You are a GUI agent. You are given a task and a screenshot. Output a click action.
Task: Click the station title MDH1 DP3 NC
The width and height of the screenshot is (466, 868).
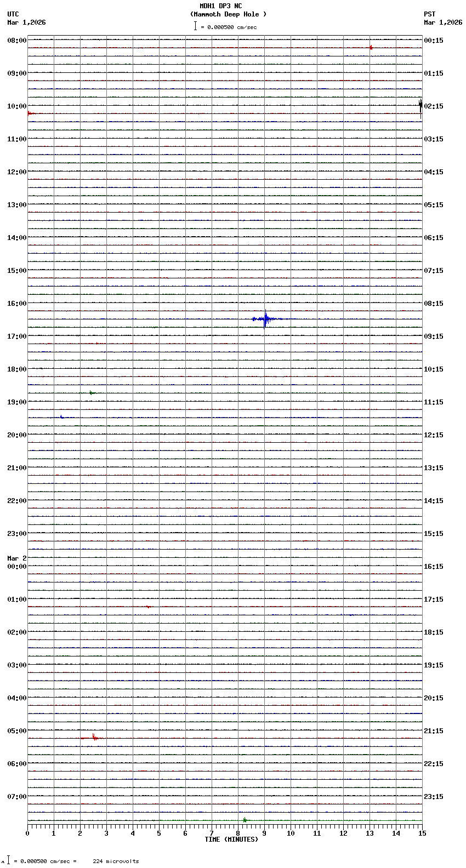pos(220,6)
